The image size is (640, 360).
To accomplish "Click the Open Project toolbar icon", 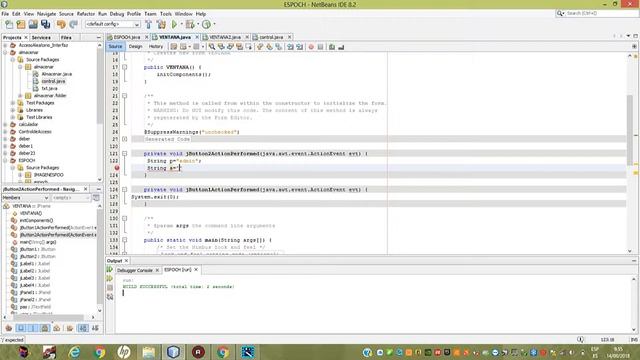I will point(33,24).
